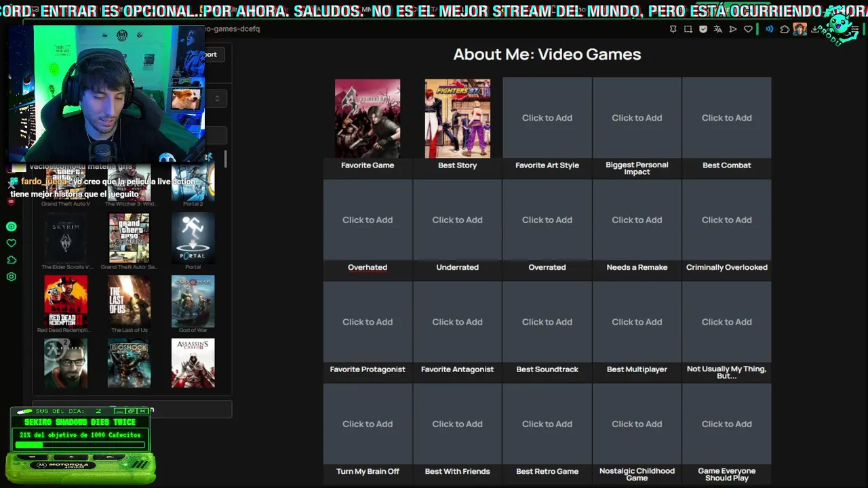Open the settings gear in left sidebar
Screen dimensions: 868x488
[x=11, y=277]
